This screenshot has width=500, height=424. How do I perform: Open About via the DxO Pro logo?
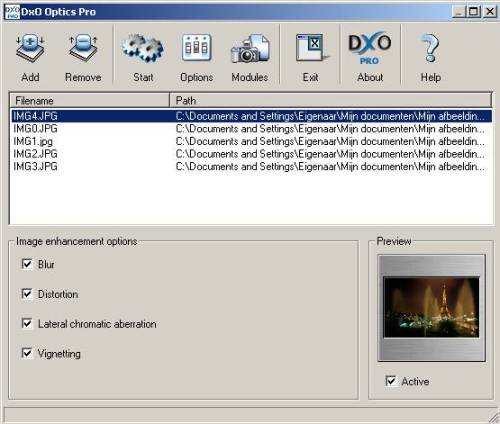pyautogui.click(x=370, y=48)
